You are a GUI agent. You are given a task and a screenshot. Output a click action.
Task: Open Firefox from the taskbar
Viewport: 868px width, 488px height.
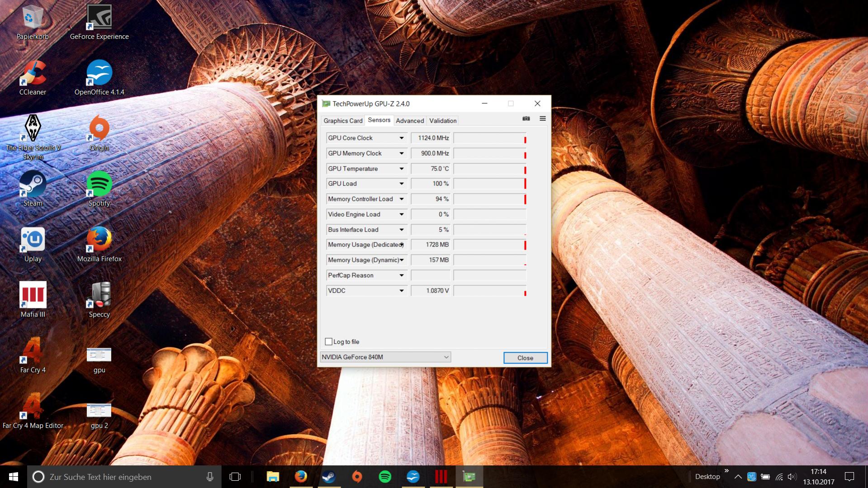click(x=301, y=477)
